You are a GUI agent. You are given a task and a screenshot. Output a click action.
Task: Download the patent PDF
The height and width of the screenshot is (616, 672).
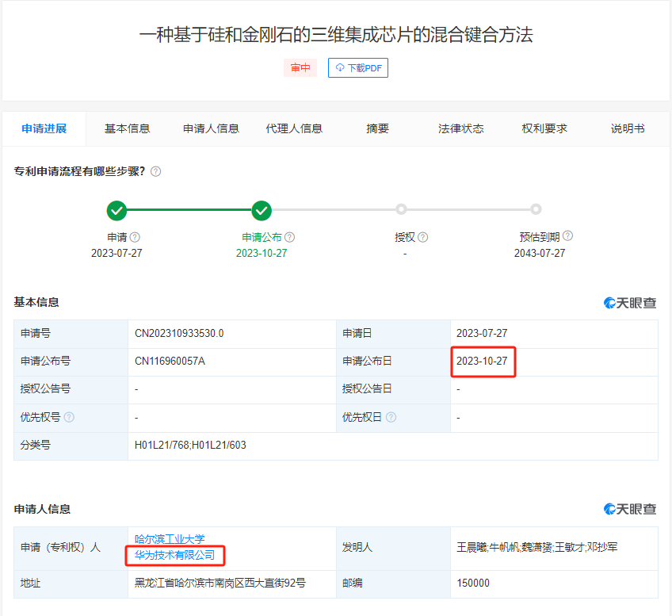coord(358,68)
